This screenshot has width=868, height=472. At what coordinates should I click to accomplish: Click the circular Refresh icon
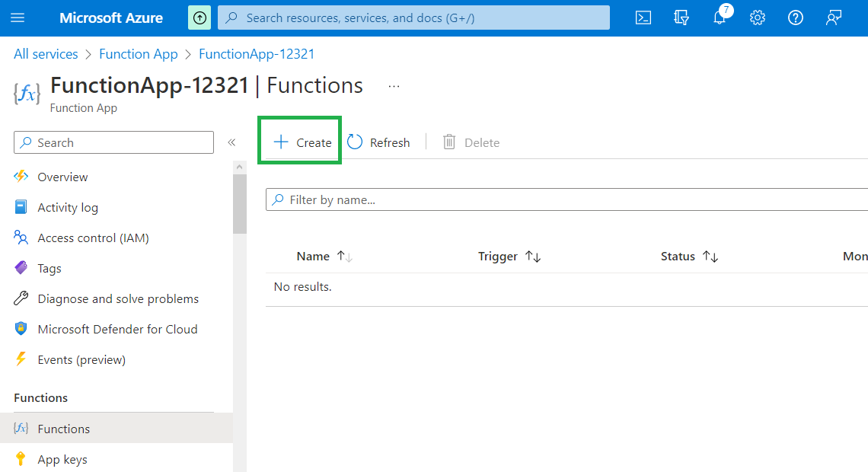355,142
